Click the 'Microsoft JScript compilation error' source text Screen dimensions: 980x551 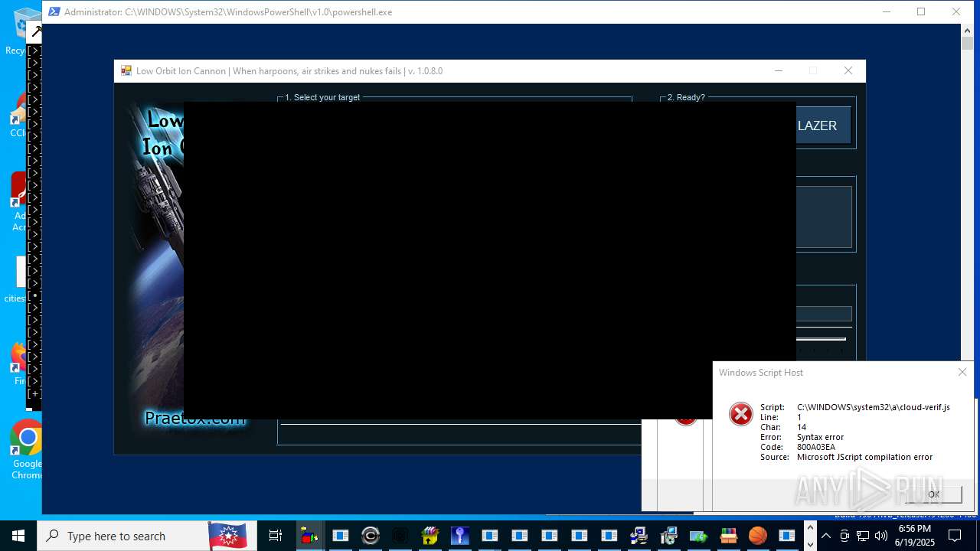(x=864, y=457)
